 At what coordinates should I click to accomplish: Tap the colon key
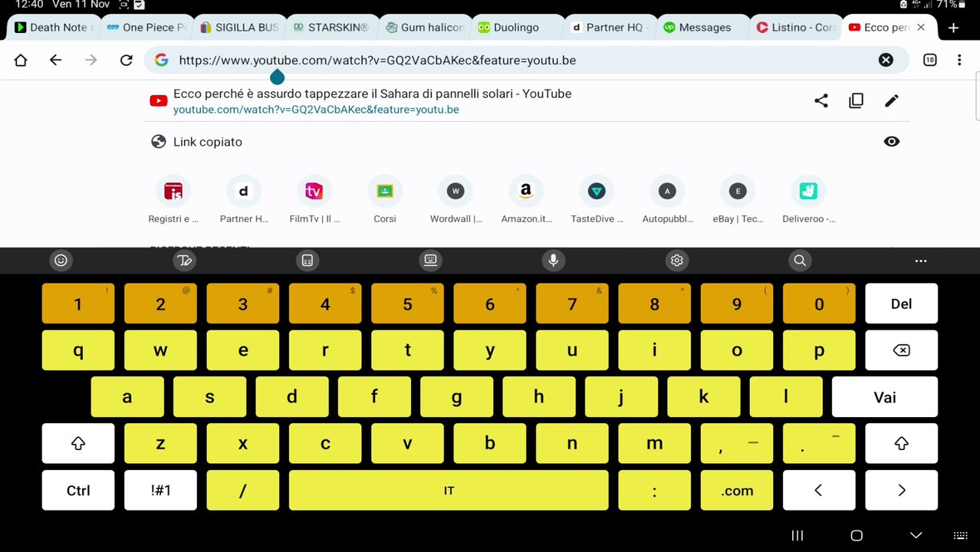pyautogui.click(x=654, y=490)
